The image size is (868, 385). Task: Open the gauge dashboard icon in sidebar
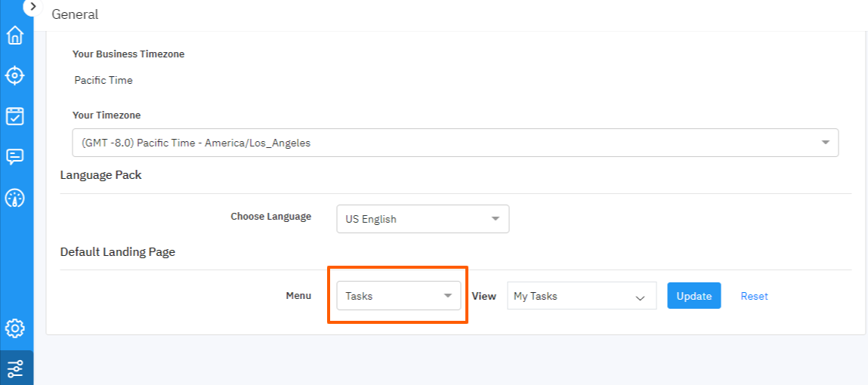click(15, 198)
